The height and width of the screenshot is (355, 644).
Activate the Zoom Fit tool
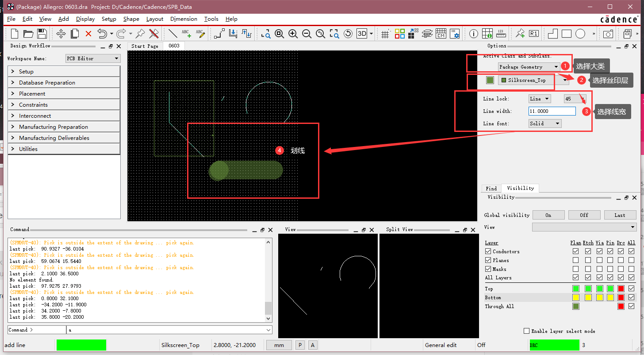(x=334, y=34)
